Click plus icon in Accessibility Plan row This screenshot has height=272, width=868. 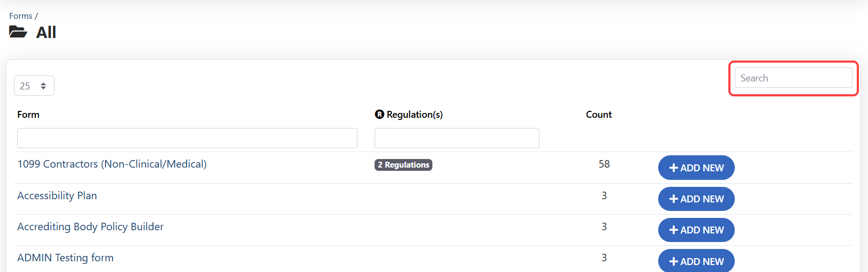click(674, 199)
